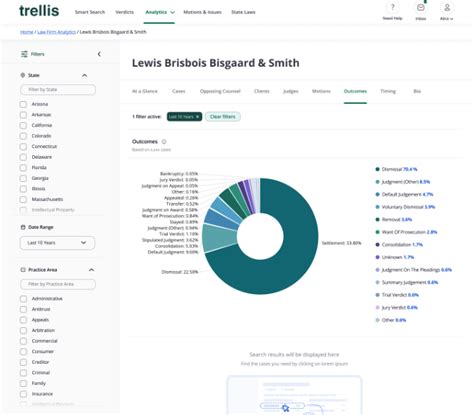Viewport: 474px width, 415px height.
Task: Switch to the At a Glance tab
Action: point(145,91)
